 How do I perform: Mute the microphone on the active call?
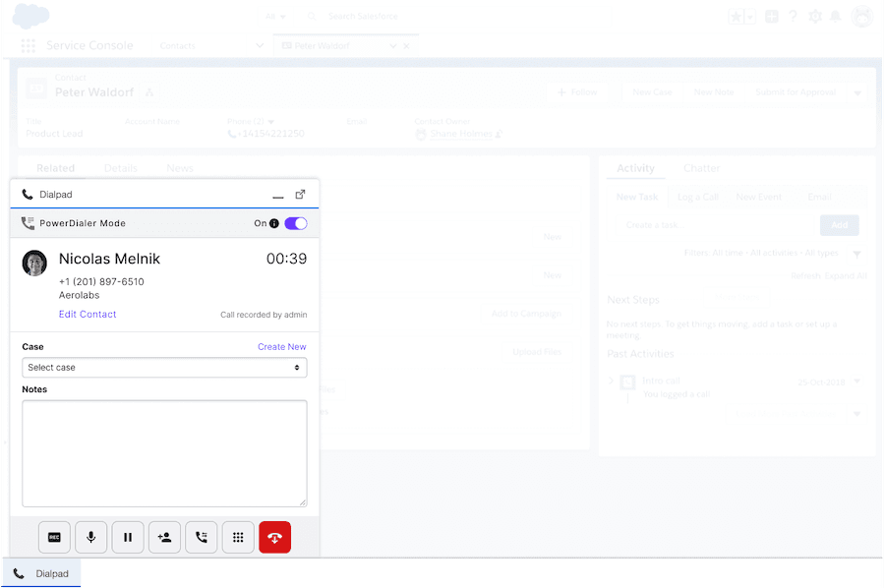pos(90,537)
